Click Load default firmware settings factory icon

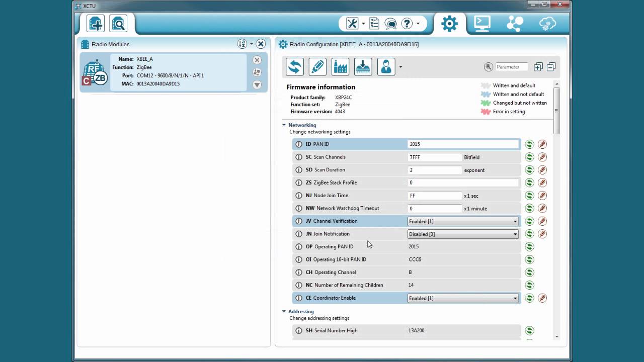tap(341, 67)
